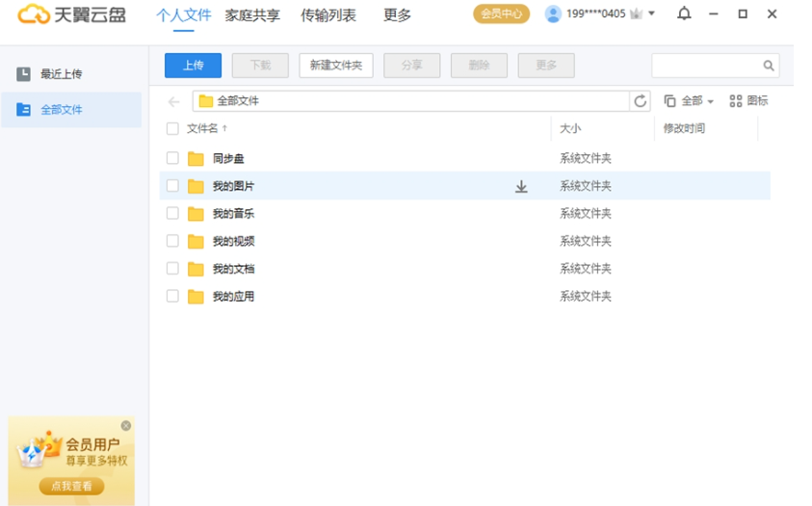Click the folder icon in path bar
Viewport: 812px width, 506px height.
pos(206,101)
